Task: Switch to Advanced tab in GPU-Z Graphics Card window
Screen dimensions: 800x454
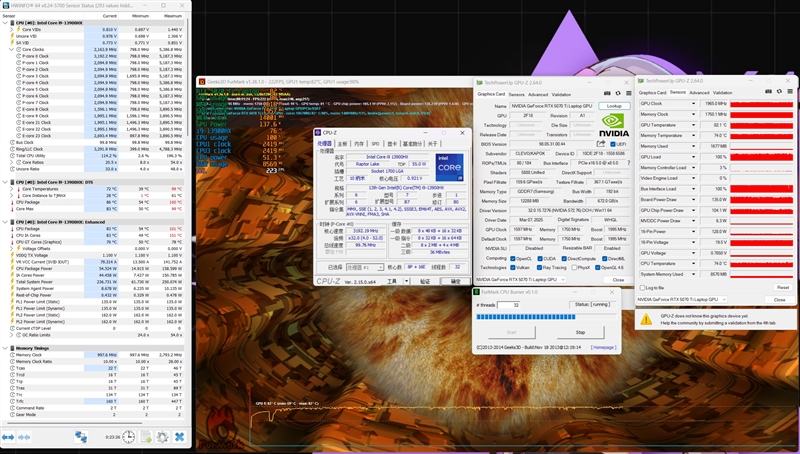Action: [x=538, y=94]
